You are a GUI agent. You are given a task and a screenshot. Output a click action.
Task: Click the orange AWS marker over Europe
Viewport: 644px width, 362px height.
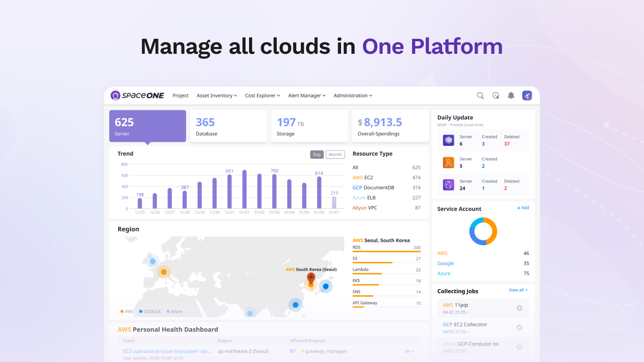pyautogui.click(x=164, y=272)
